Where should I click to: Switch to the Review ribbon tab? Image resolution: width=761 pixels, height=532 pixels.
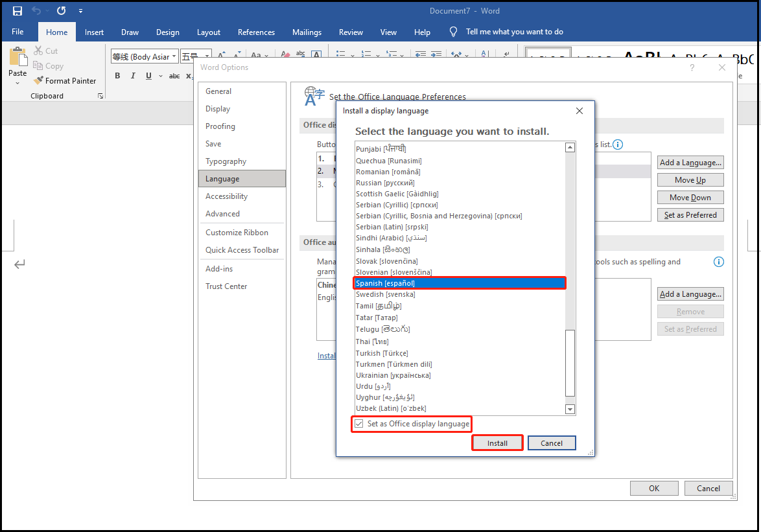pos(351,32)
